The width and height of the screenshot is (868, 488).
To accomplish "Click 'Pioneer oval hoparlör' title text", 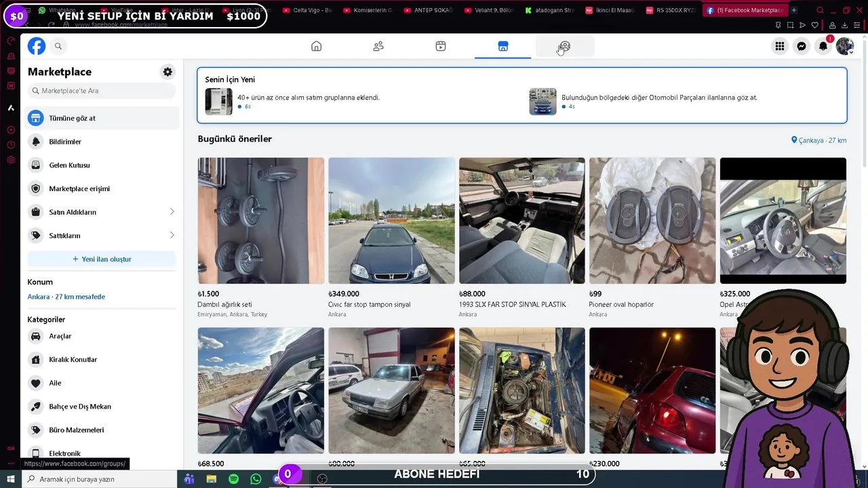I will (621, 305).
